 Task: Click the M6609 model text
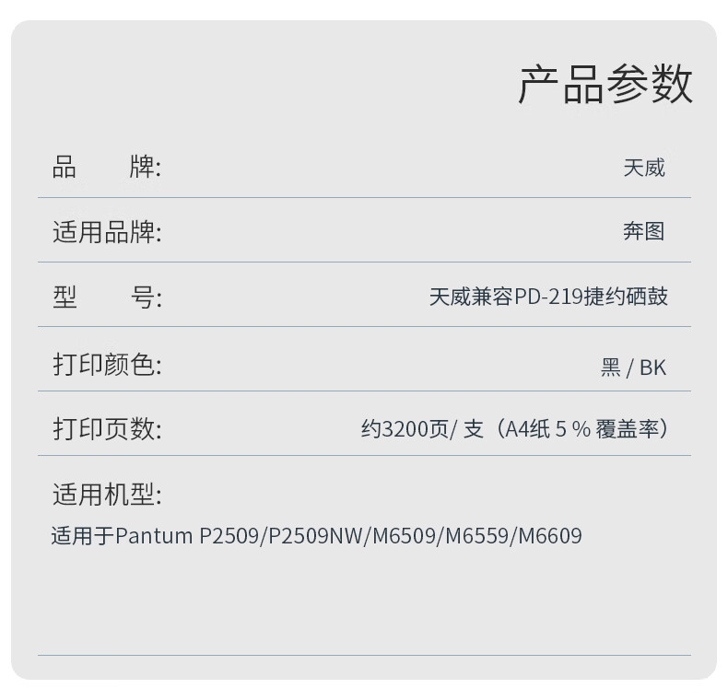click(x=550, y=536)
